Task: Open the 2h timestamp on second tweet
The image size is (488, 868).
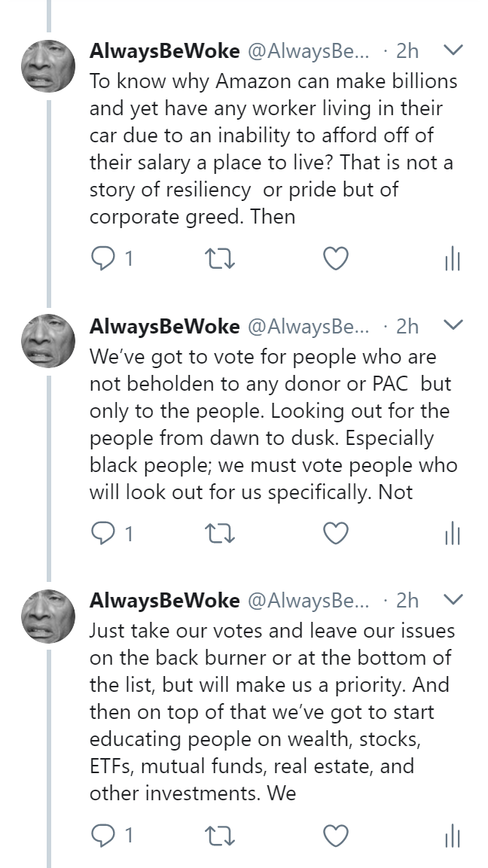Action: (407, 326)
